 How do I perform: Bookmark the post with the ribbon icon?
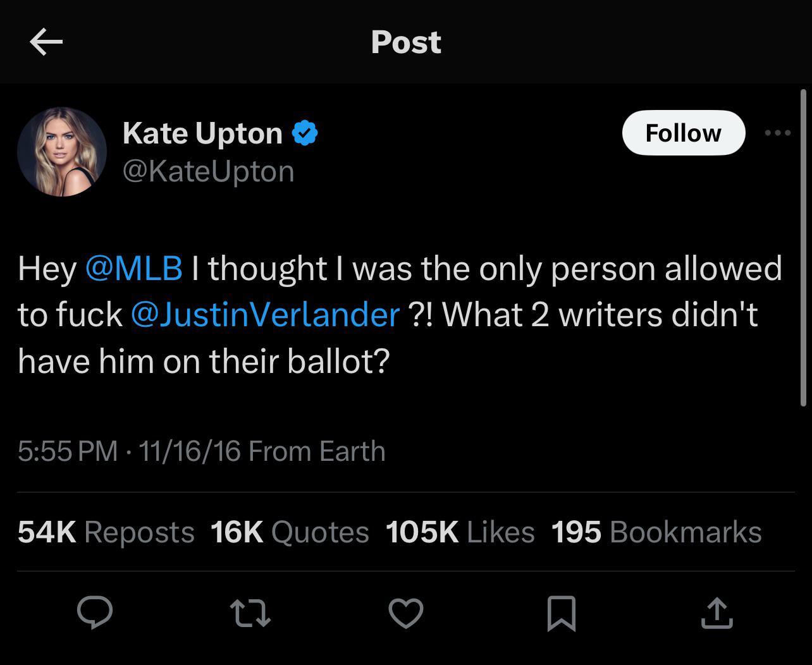pyautogui.click(x=561, y=613)
